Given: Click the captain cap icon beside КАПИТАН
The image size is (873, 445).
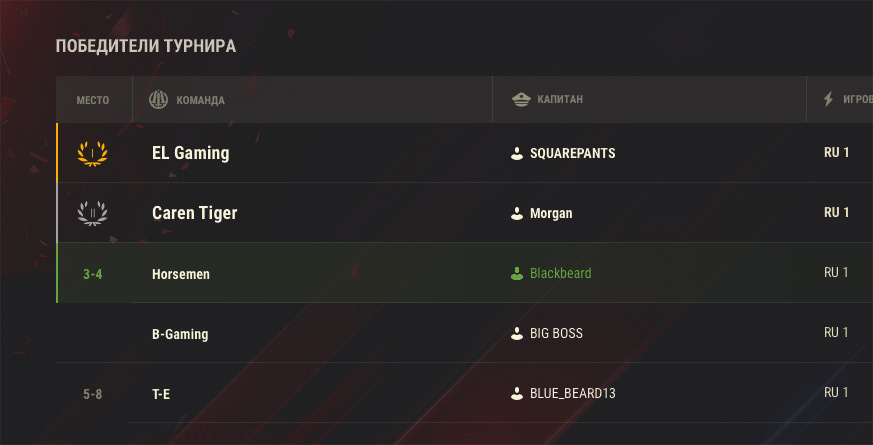Looking at the screenshot, I should (521, 100).
